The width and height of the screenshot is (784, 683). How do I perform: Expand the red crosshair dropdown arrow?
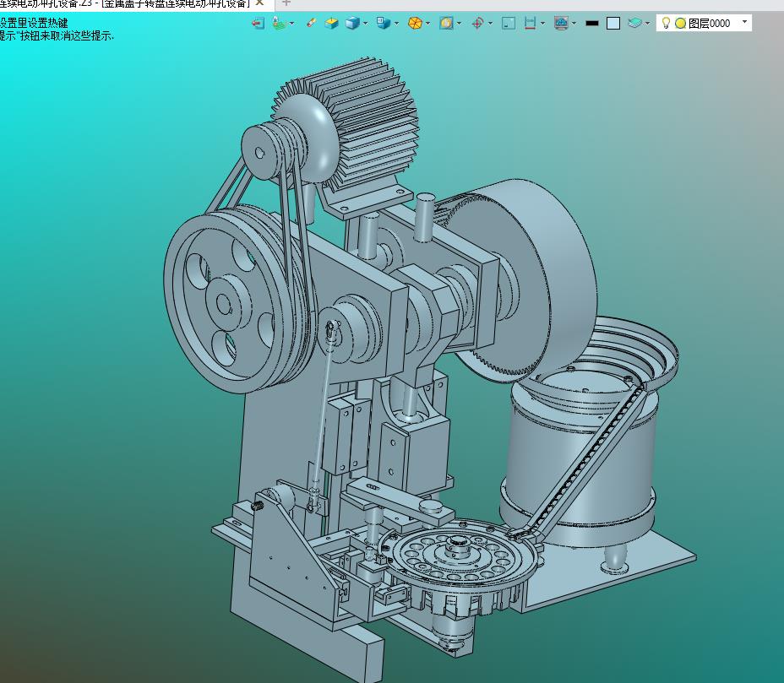(x=490, y=24)
